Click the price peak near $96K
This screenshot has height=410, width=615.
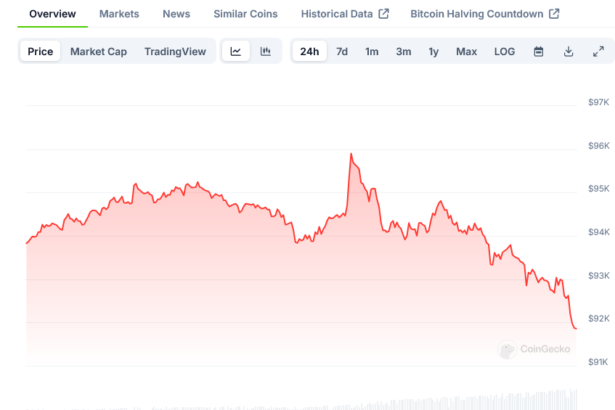click(351, 155)
